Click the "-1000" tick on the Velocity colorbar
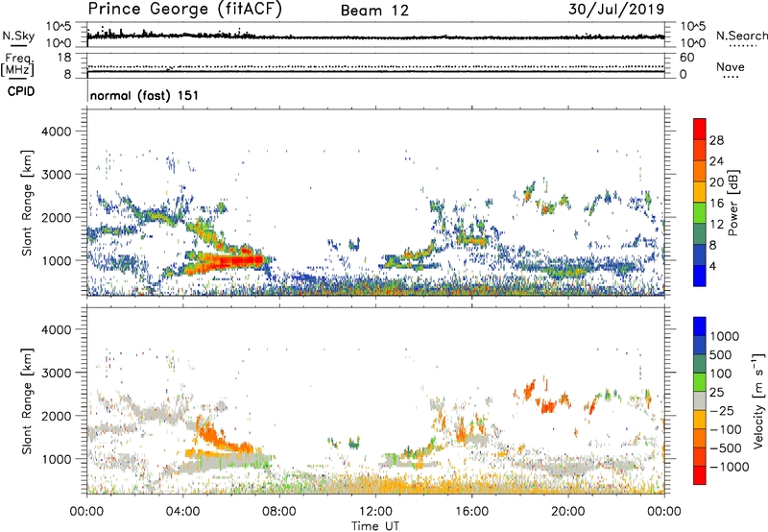 729,467
